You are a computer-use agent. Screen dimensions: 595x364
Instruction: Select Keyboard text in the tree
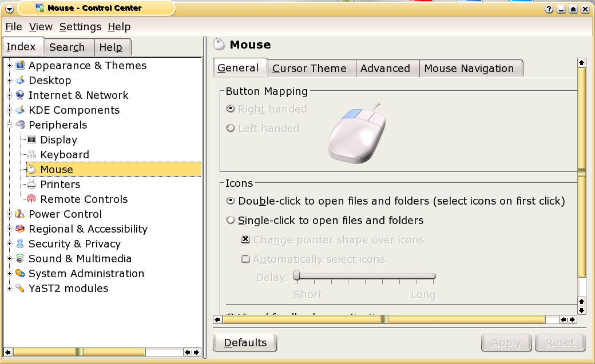65,154
